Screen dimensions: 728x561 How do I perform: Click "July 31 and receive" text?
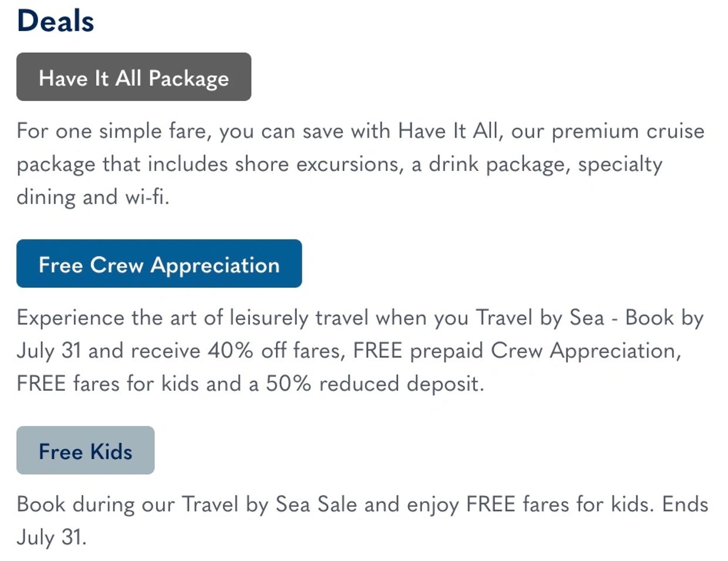[x=109, y=351]
